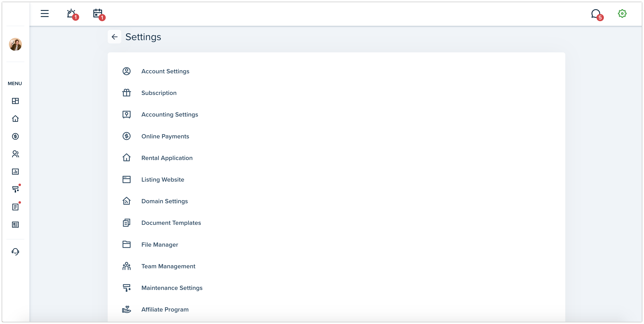Viewport: 644px width, 324px height.
Task: Click the profile picture thumbnail
Action: coord(16,45)
